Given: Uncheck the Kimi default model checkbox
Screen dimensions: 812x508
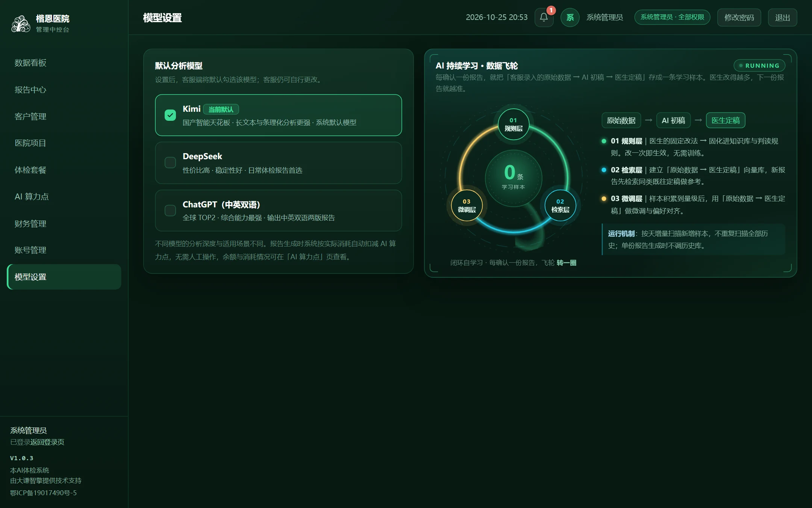Looking at the screenshot, I should (170, 115).
